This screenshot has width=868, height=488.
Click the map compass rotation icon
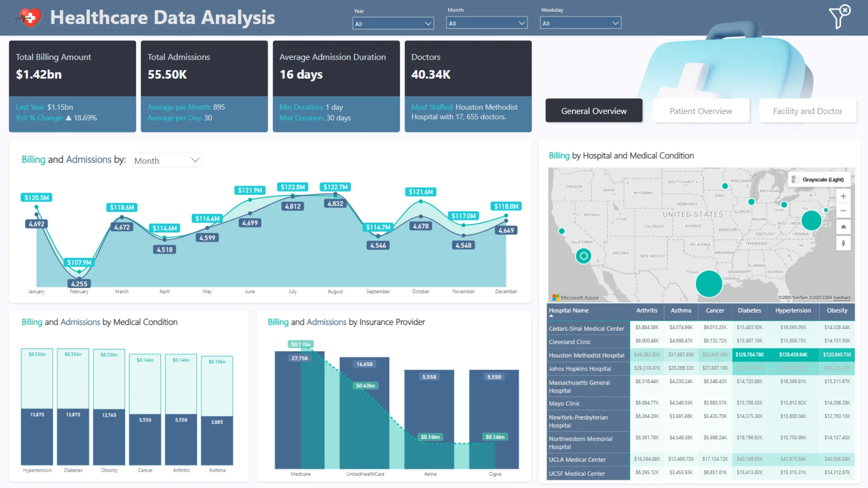coord(843,243)
